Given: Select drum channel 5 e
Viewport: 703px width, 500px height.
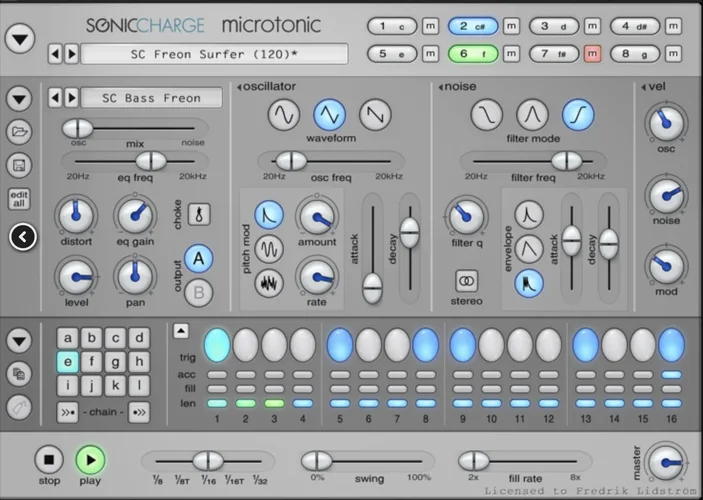Looking at the screenshot, I should 392,54.
